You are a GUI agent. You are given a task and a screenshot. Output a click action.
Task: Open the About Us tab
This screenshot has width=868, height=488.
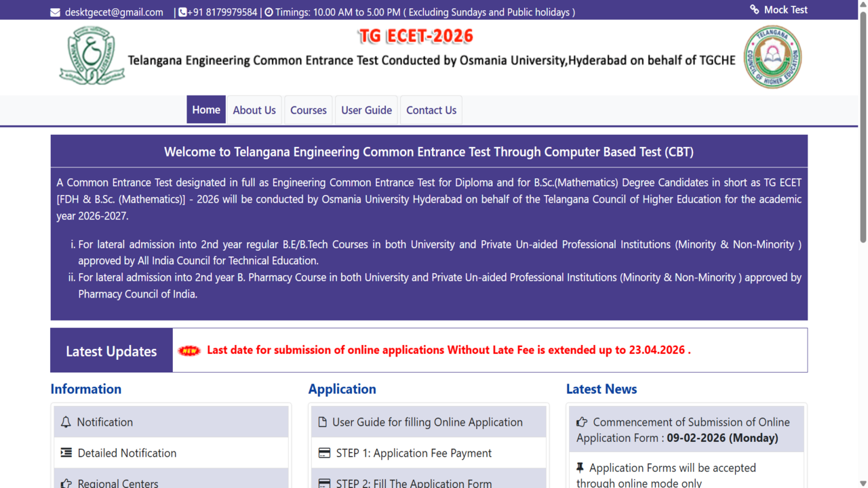click(x=254, y=109)
